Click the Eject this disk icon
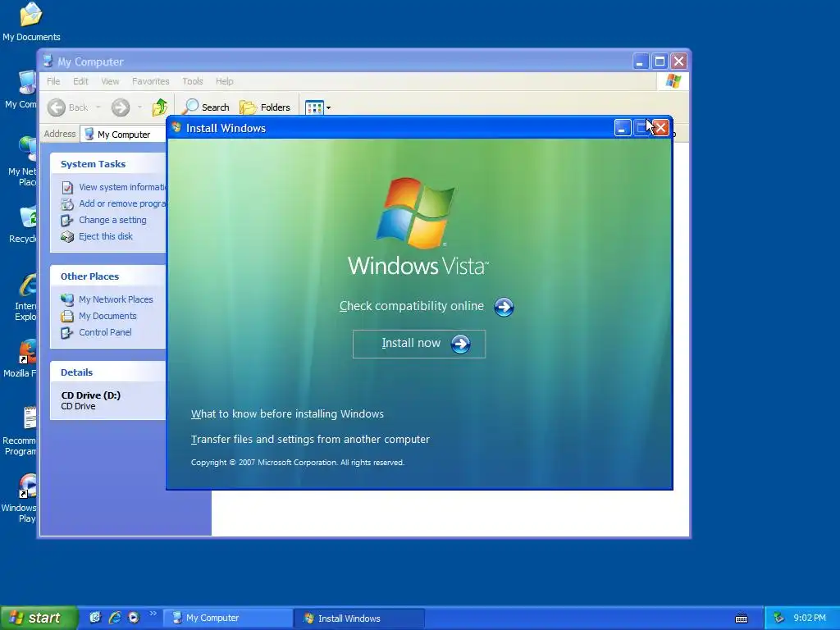This screenshot has height=630, width=840. click(x=67, y=237)
